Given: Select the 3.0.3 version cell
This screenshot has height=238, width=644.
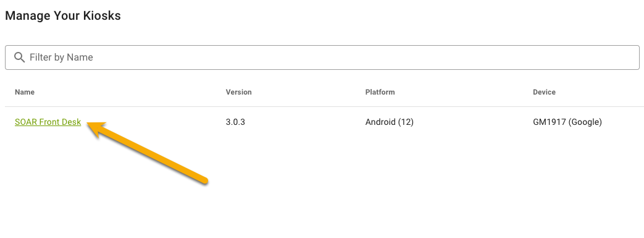Looking at the screenshot, I should [235, 122].
